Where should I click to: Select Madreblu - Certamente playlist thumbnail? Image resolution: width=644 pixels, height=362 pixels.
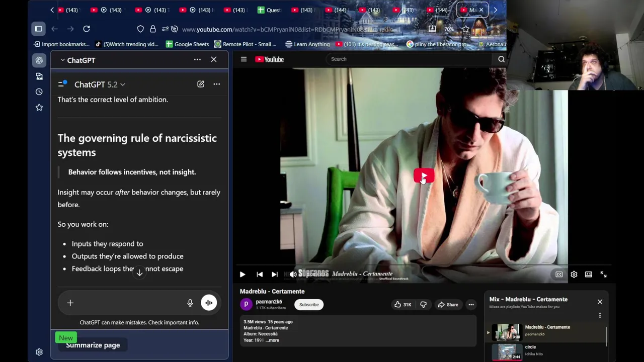[507, 332]
